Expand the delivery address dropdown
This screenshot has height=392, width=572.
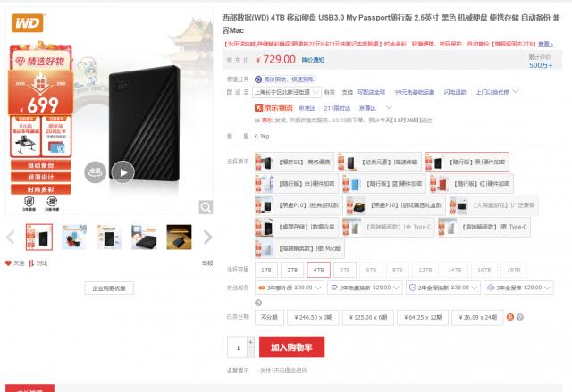pyautogui.click(x=287, y=92)
